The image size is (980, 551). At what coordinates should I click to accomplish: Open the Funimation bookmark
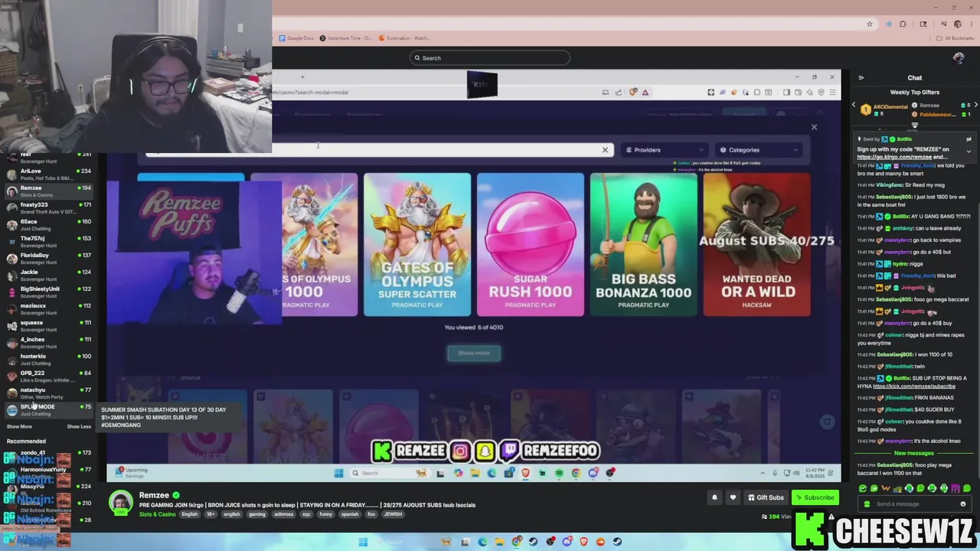[x=404, y=38]
